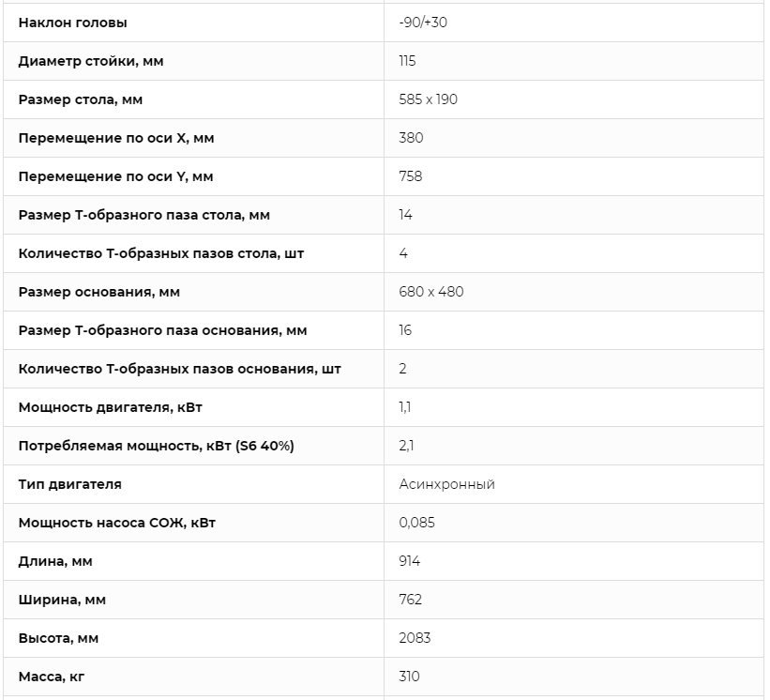Click 'Перемещение по оси X, мм' label
This screenshot has height=700, width=770.
[x=115, y=138]
